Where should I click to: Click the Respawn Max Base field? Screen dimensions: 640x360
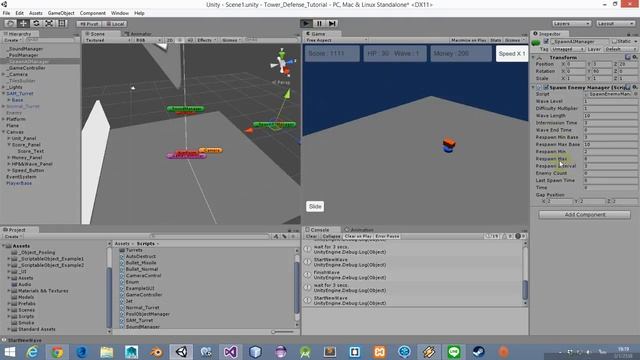point(611,144)
